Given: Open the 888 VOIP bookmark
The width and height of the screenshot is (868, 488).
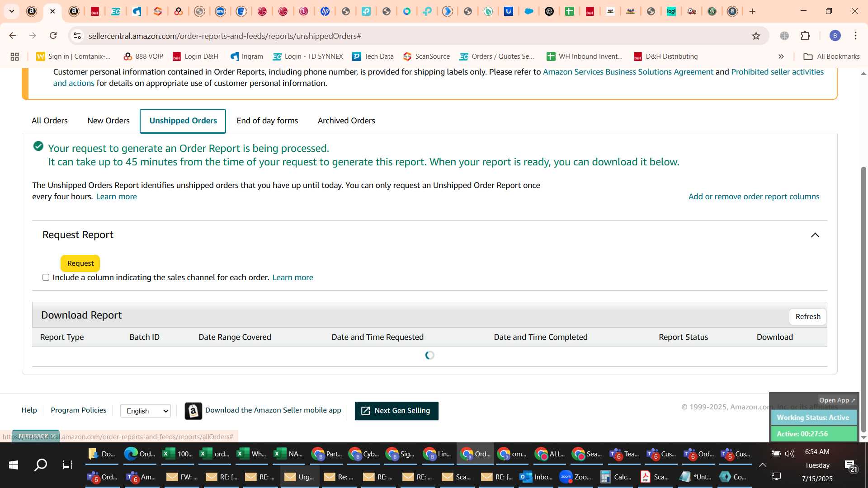Looking at the screenshot, I should (143, 56).
